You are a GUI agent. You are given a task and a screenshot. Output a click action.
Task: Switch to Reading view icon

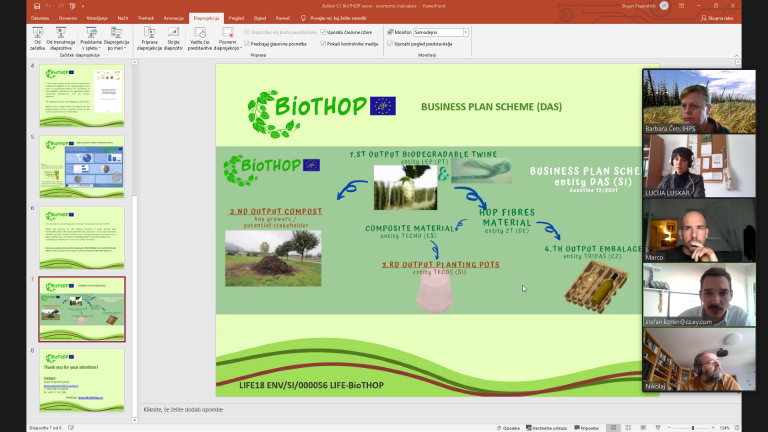click(x=643, y=428)
